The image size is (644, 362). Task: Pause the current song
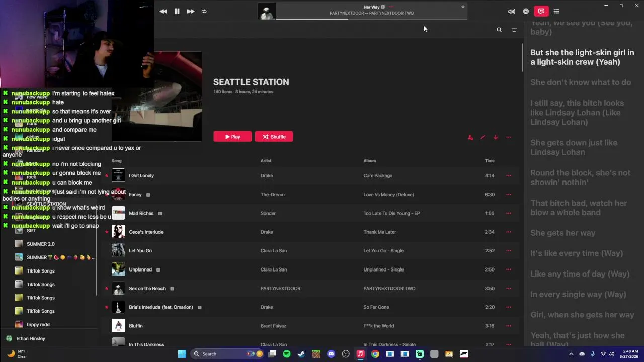tap(177, 11)
